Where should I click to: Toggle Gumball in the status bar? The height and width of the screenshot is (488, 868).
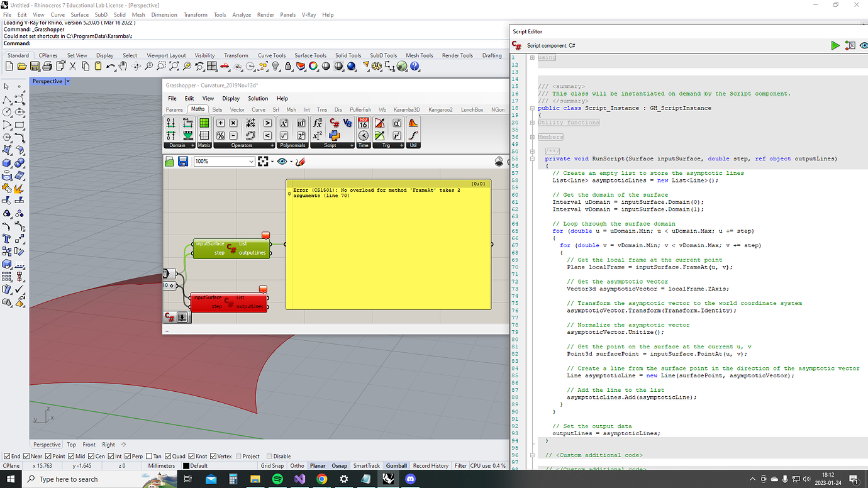pos(396,466)
